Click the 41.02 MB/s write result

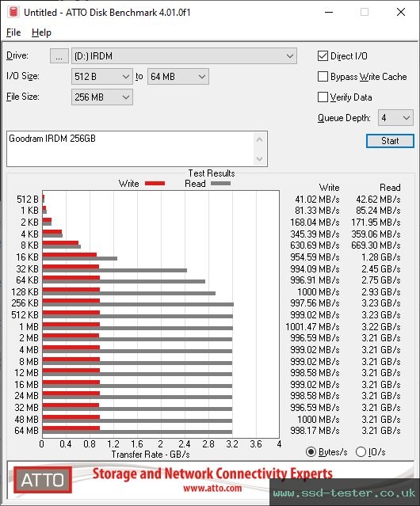[317, 200]
